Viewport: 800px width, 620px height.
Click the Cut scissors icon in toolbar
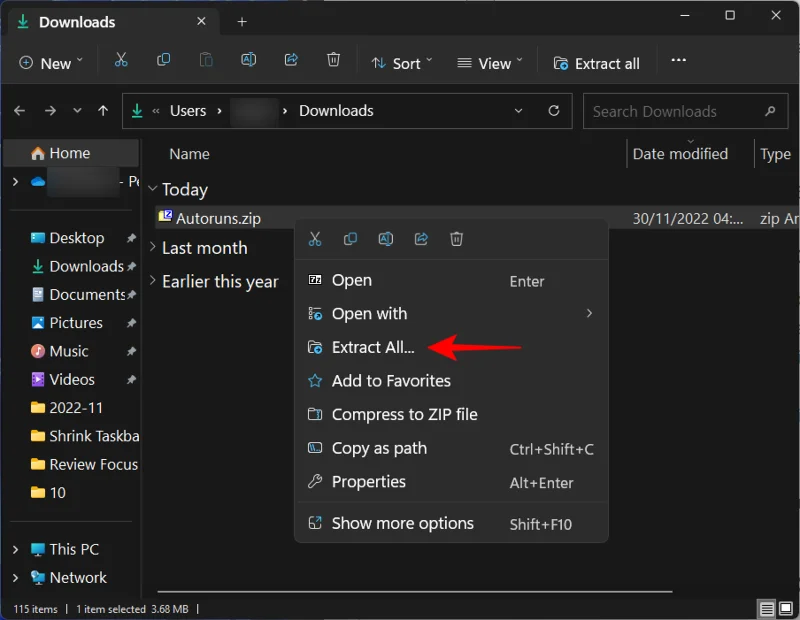tap(121, 62)
